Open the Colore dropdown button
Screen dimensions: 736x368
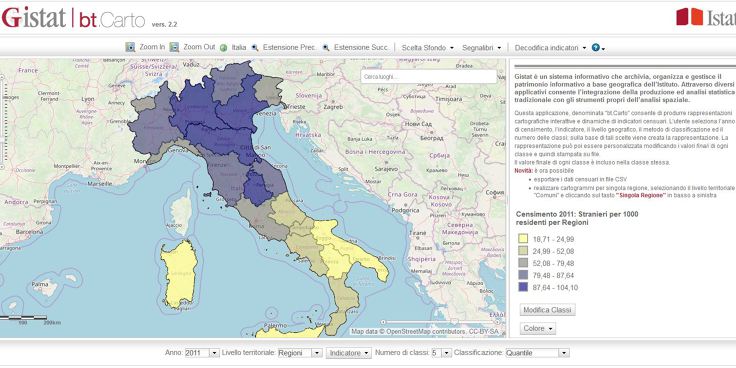538,328
